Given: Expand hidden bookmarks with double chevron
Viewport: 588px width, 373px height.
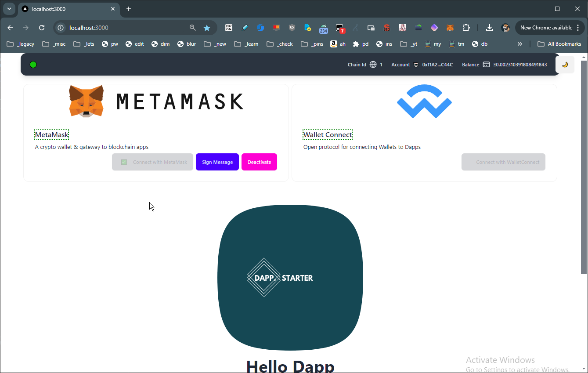Looking at the screenshot, I should point(520,44).
